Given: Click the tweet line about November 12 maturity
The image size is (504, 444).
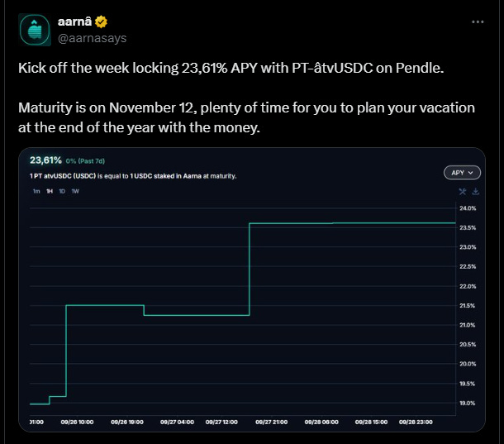Looking at the screenshot, I should [246, 117].
